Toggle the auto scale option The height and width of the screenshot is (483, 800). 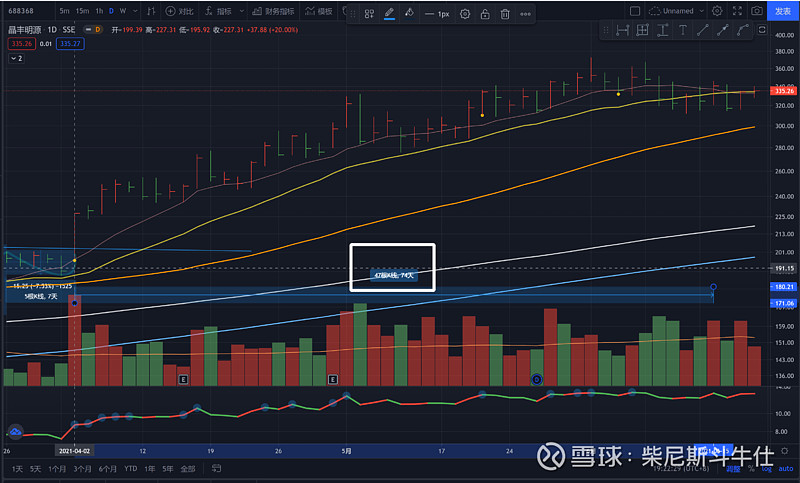pos(786,469)
